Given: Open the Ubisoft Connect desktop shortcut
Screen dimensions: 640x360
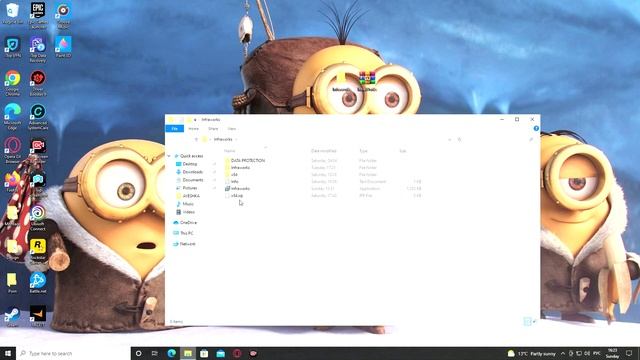Looking at the screenshot, I should tap(38, 218).
